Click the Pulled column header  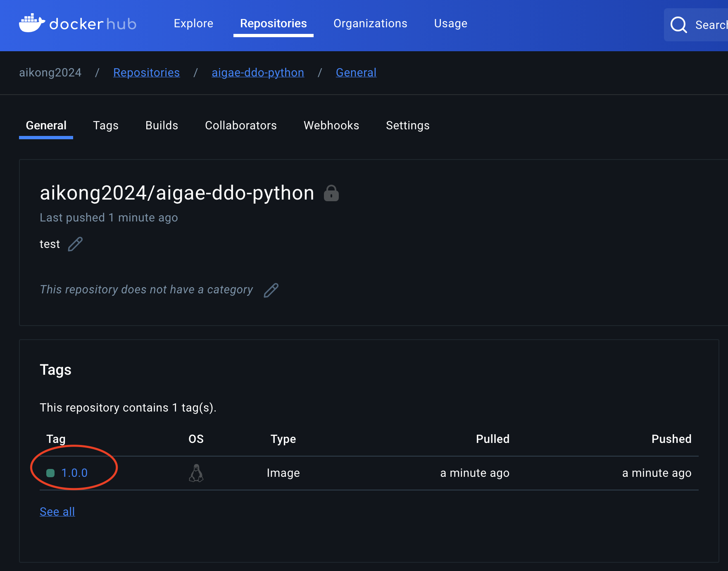pyautogui.click(x=493, y=439)
